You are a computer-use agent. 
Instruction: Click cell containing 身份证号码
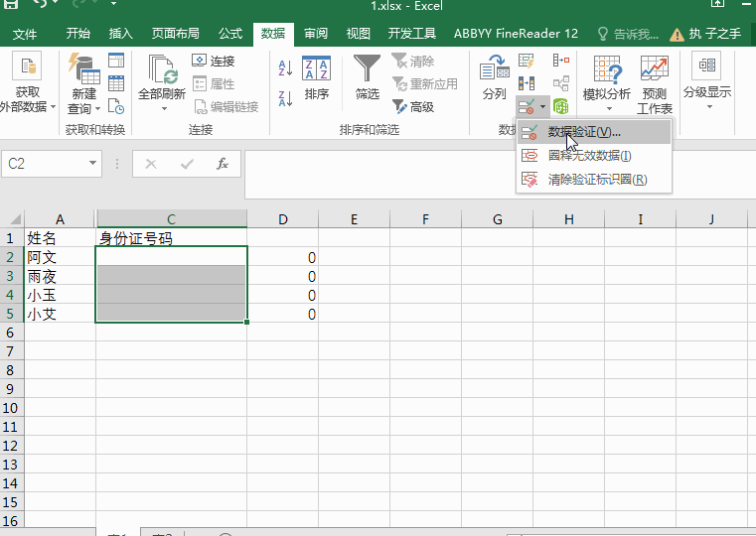(x=171, y=238)
